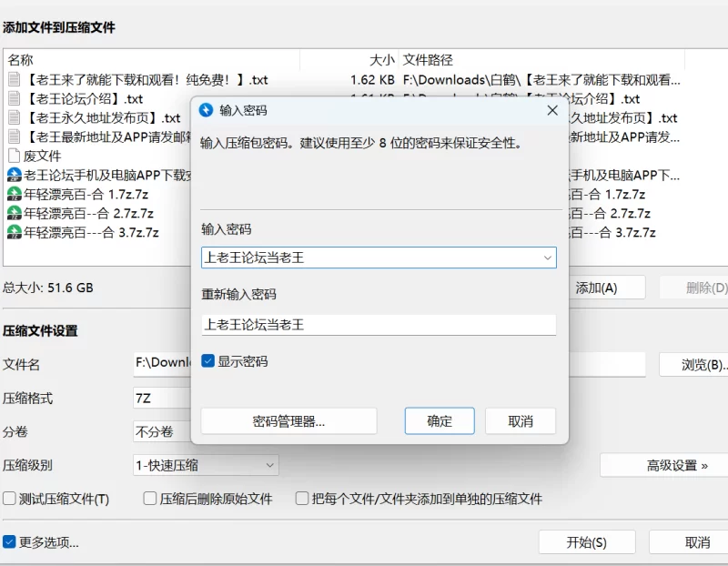This screenshot has width=728, height=566.
Task: Open the 压缩级别 dropdown showing 1-快速压缩
Action: tap(206, 465)
